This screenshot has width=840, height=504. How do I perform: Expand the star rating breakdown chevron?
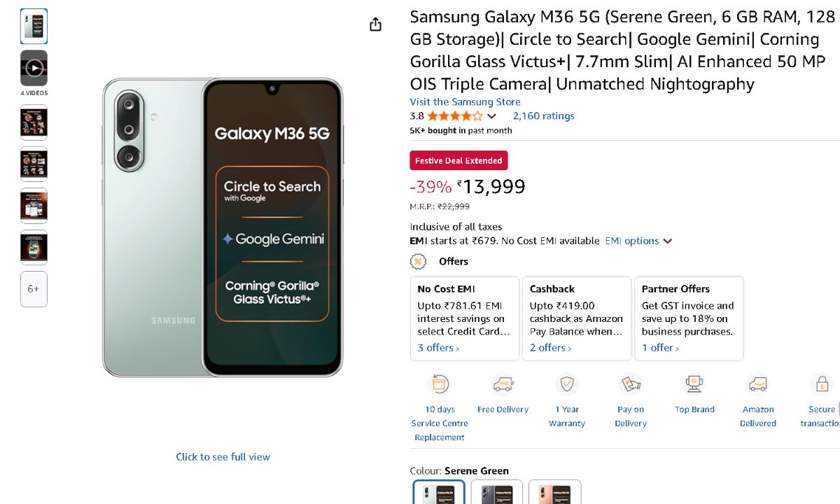click(491, 116)
